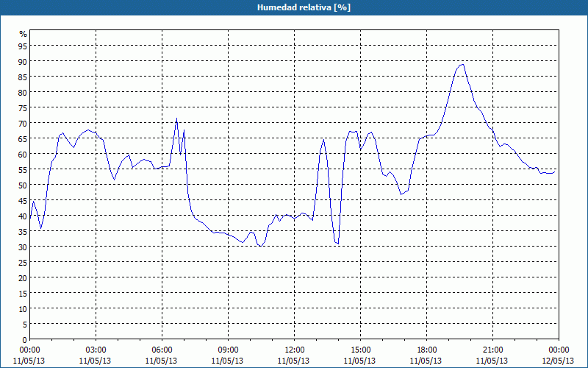Select the y-axis label 90
Viewport: 588px width, 368px height.
23,61
